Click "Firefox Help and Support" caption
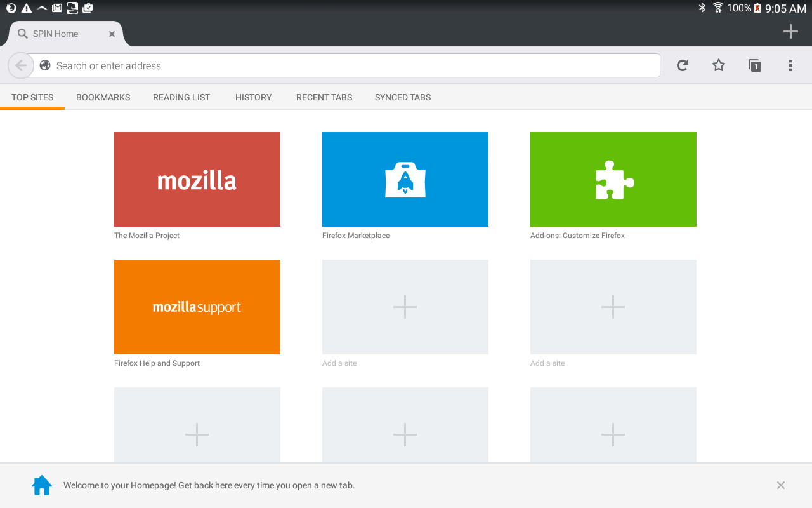Viewport: 812px width, 508px height. (x=157, y=363)
